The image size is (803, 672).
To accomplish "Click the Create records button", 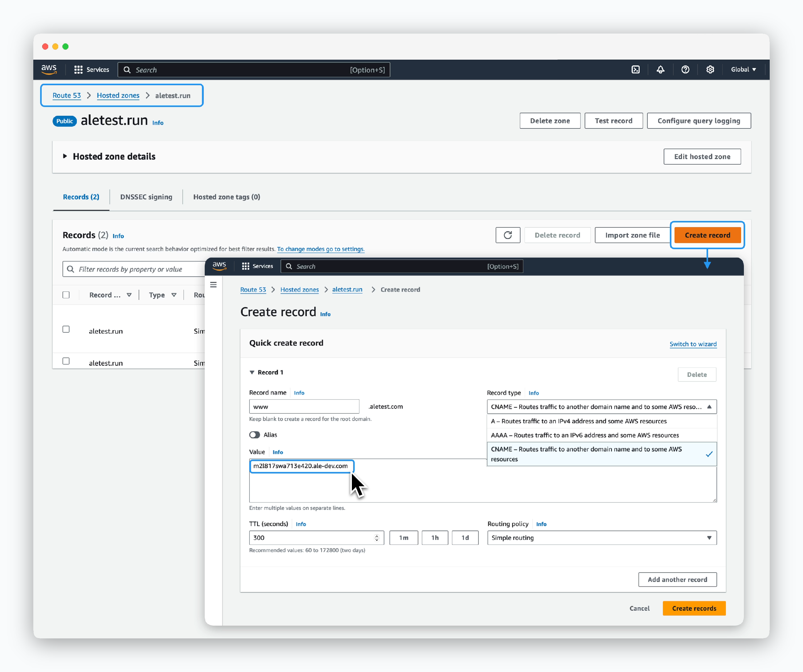I will coord(694,609).
